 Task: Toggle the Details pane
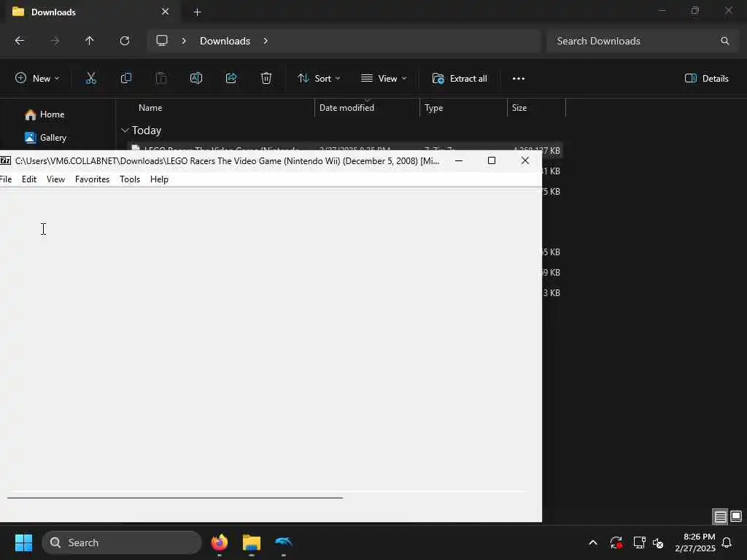[706, 79]
